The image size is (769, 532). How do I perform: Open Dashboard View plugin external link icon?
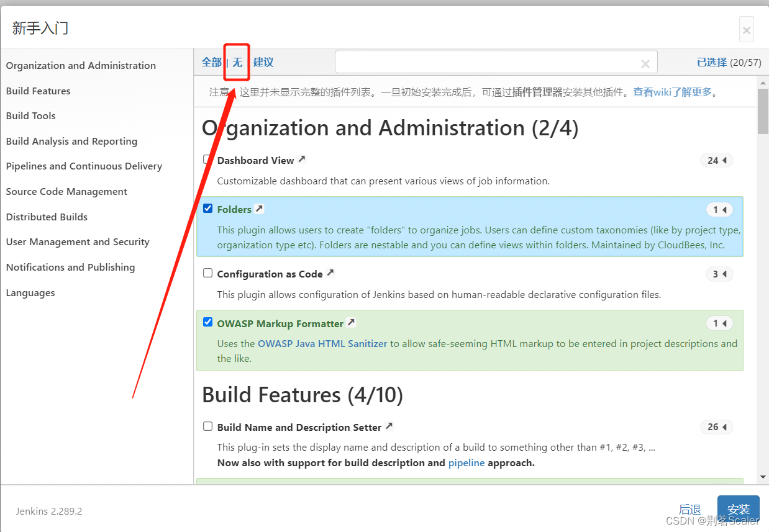point(302,160)
